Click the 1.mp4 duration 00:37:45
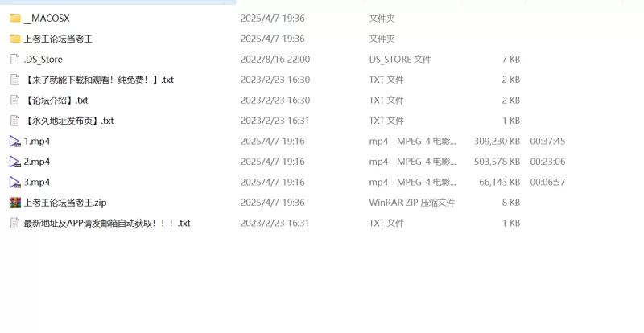 coord(547,142)
